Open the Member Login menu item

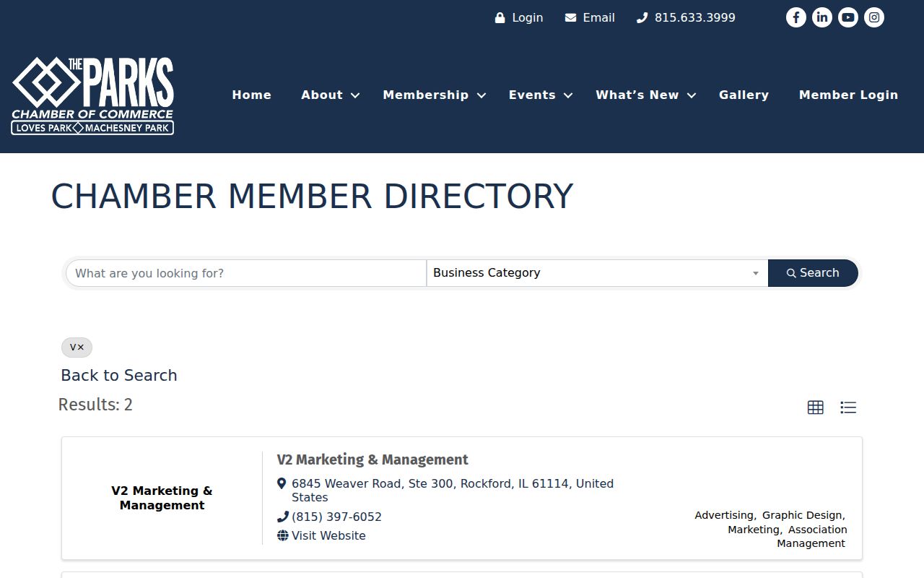coord(848,95)
